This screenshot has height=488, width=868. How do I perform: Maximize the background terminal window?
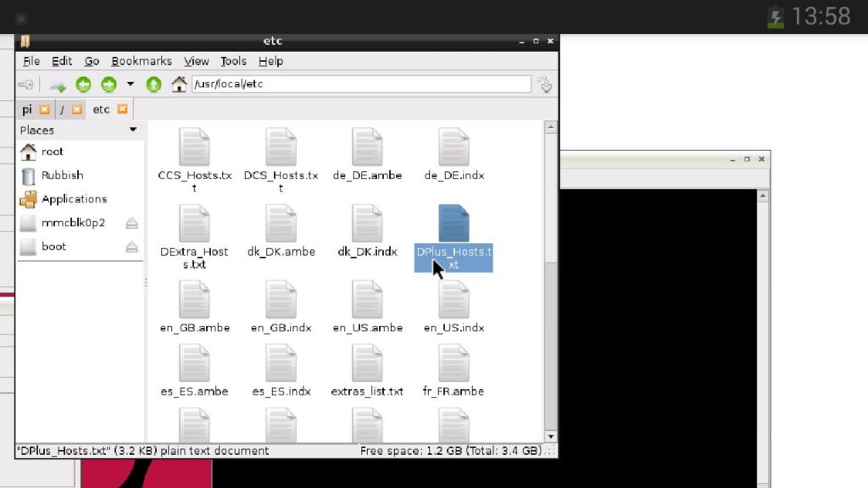pos(747,159)
